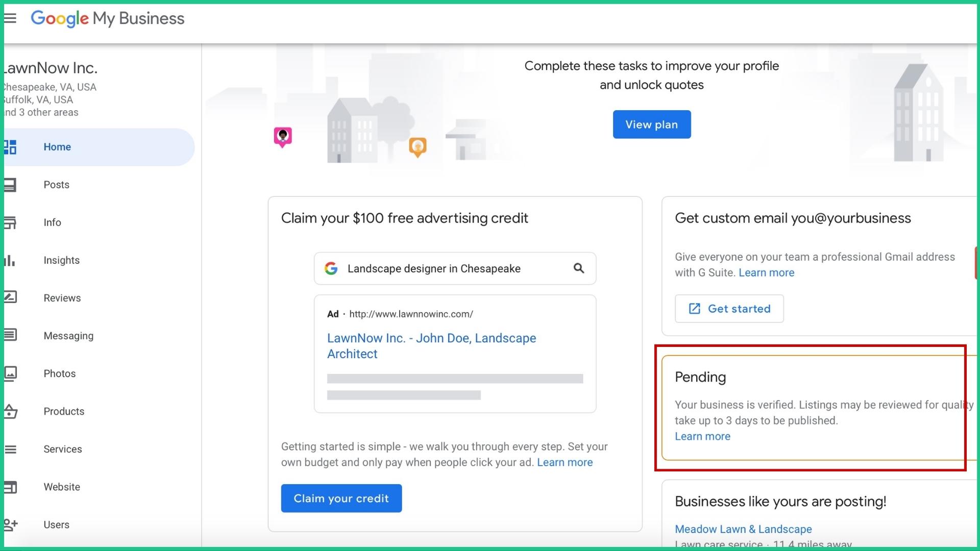
Task: Click the Posts sidebar icon
Action: 10,185
